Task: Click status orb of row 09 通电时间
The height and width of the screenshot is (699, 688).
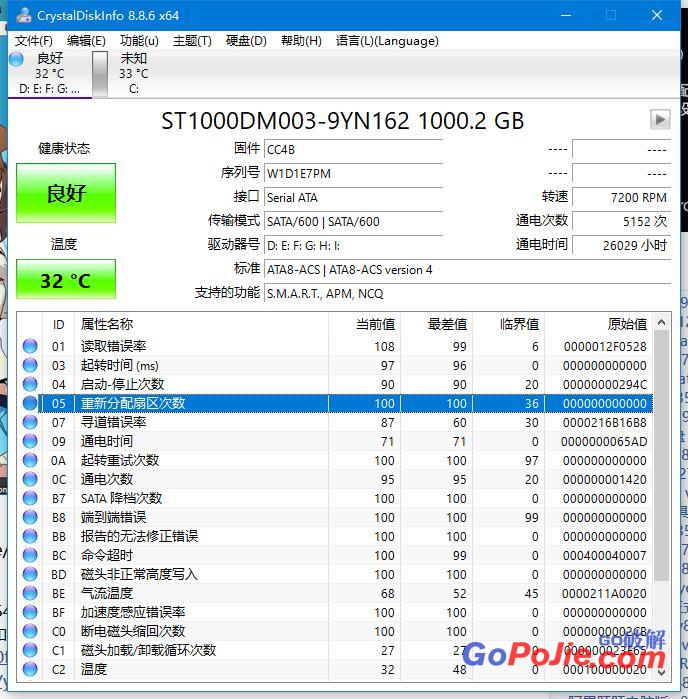Action: 30,441
